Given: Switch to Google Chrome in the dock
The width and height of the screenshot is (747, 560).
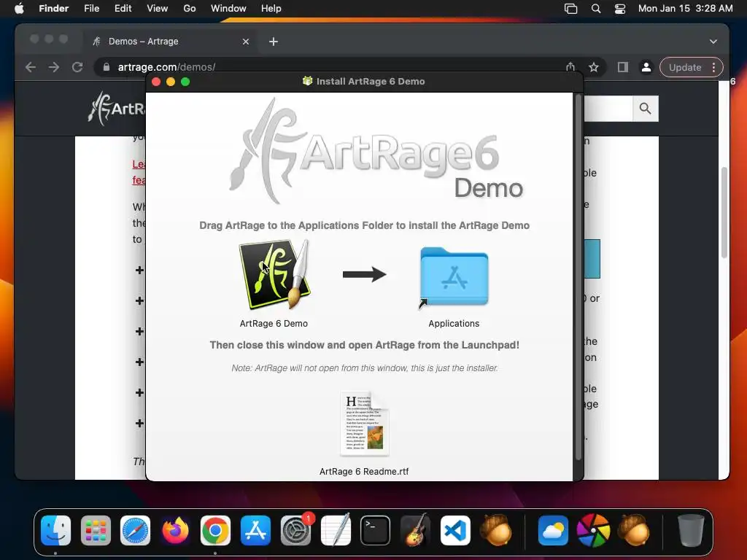Looking at the screenshot, I should coord(215,531).
